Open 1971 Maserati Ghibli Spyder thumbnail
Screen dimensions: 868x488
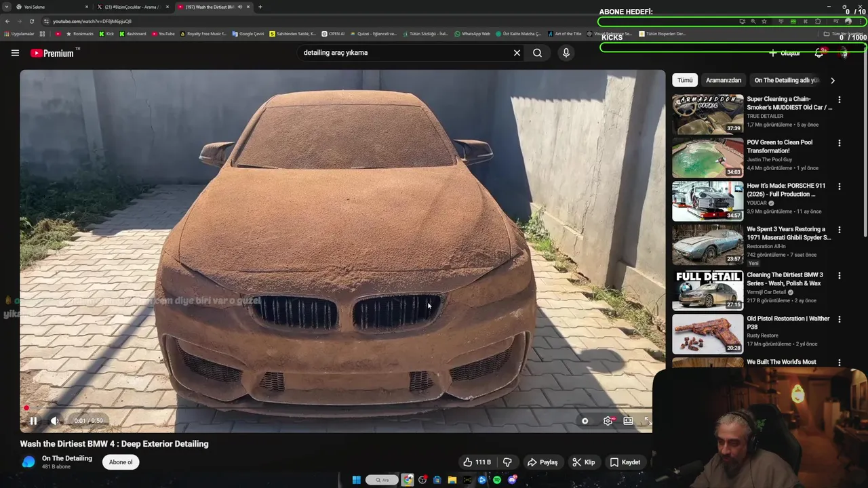pos(708,244)
